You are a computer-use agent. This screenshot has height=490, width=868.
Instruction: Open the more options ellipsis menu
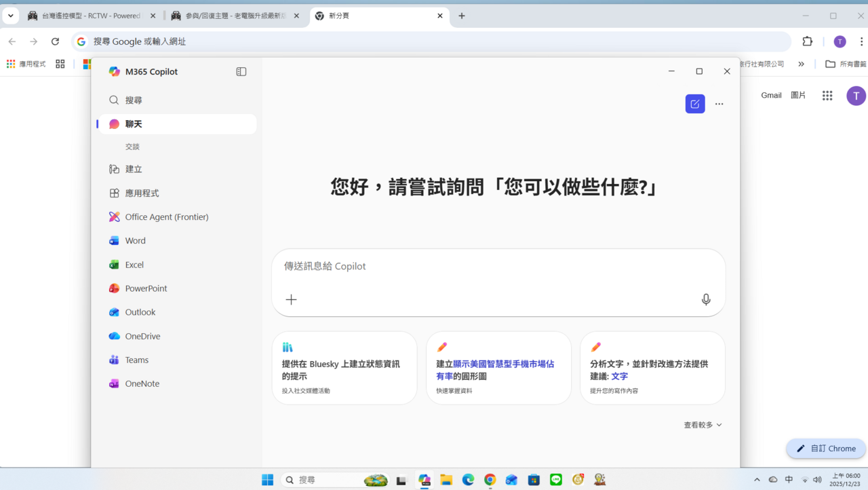(x=719, y=103)
